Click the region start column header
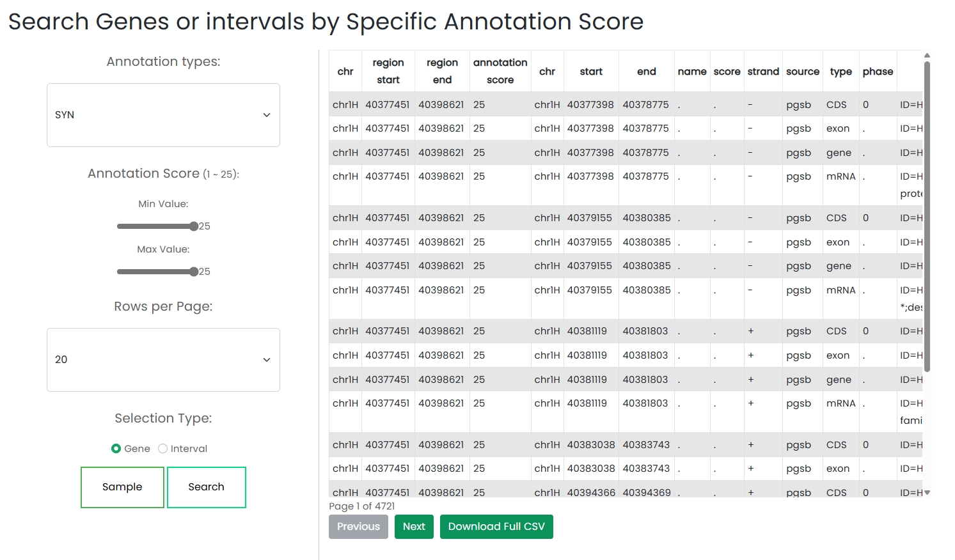The width and height of the screenshot is (955, 560). 388,71
